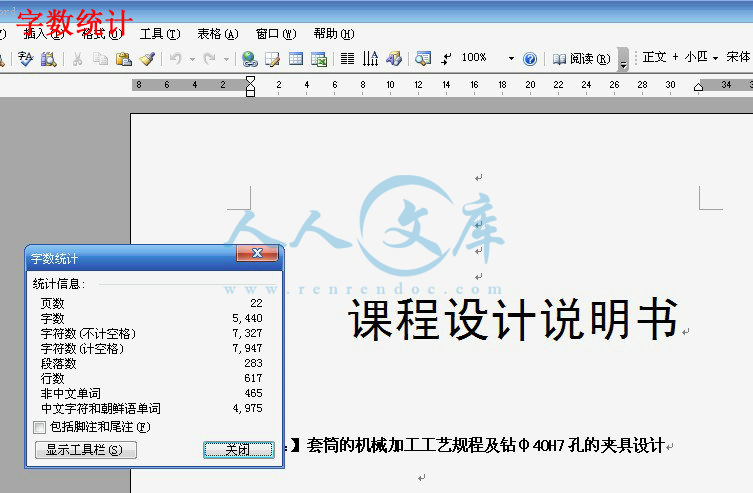Insert an Excel worksheet icon
The image size is (753, 493).
(x=319, y=59)
